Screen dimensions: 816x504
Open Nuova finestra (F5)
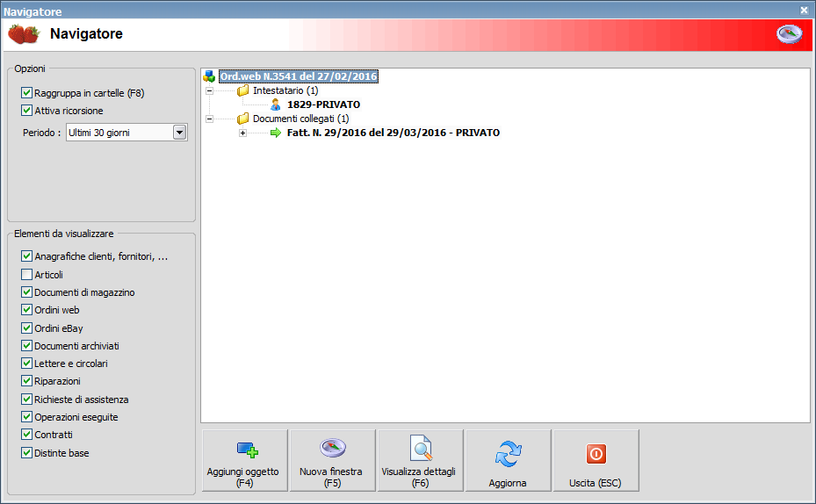click(x=333, y=460)
